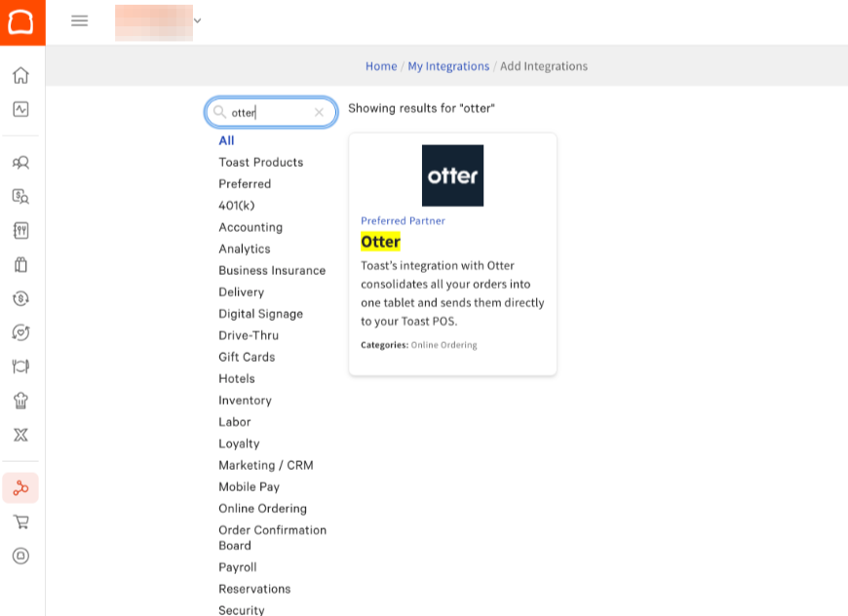Select the highlighted Integrations sidebar icon
The image size is (848, 616).
coord(20,487)
